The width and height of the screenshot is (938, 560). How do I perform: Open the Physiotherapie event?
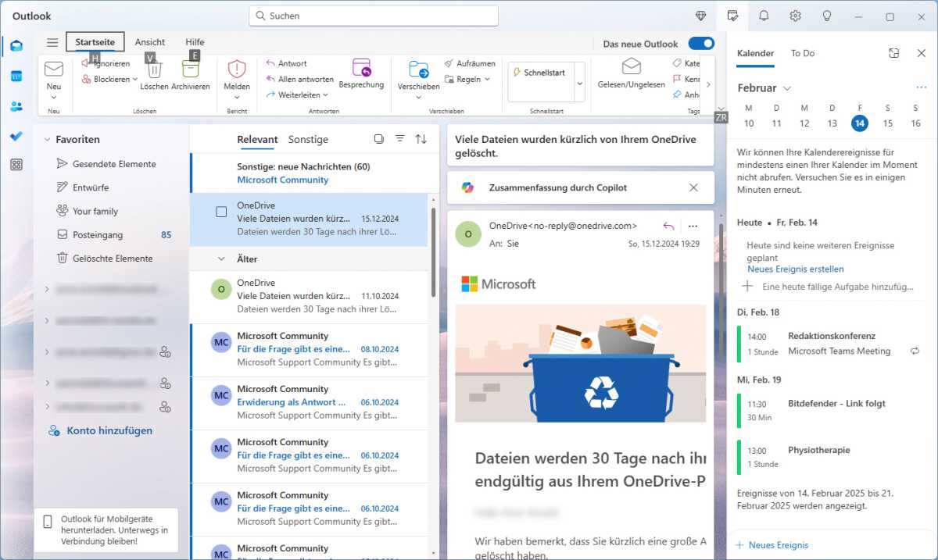(832, 457)
